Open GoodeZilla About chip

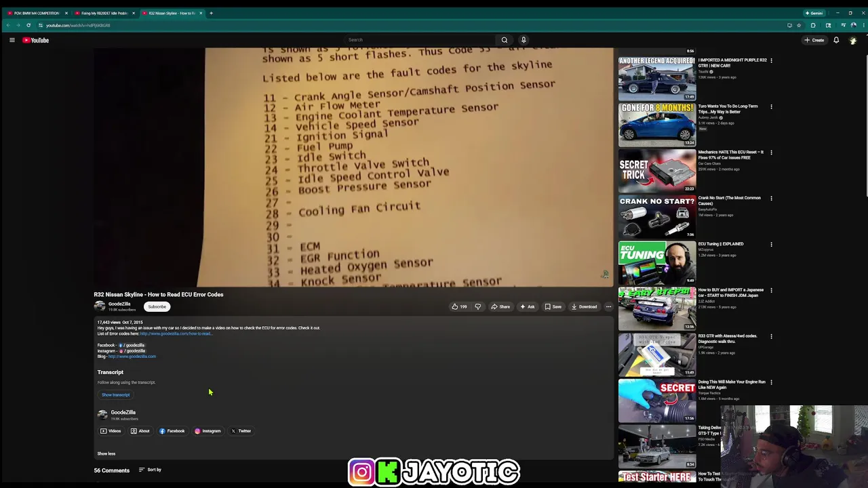[140, 431]
